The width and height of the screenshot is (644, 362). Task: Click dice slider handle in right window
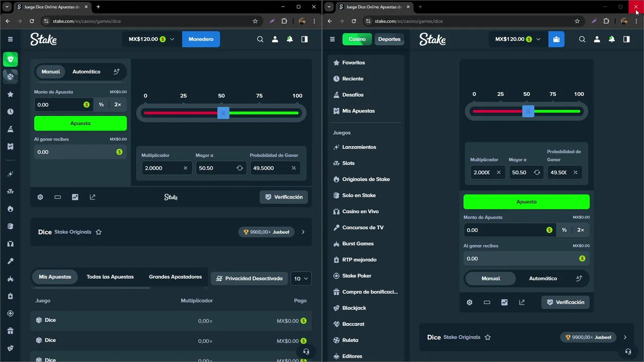click(x=528, y=112)
